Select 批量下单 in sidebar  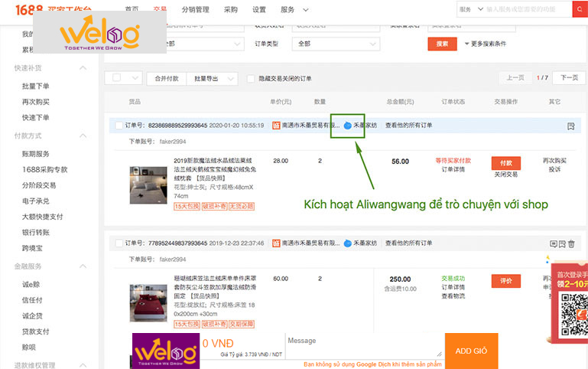[x=36, y=87]
